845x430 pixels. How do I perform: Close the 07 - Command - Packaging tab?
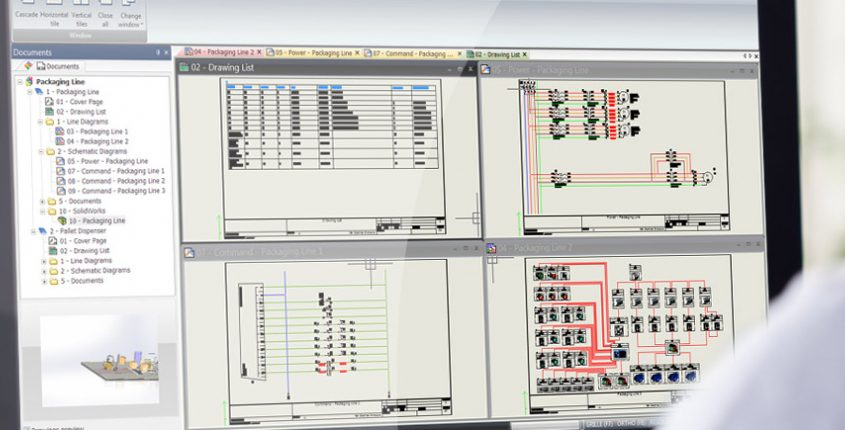[460, 54]
